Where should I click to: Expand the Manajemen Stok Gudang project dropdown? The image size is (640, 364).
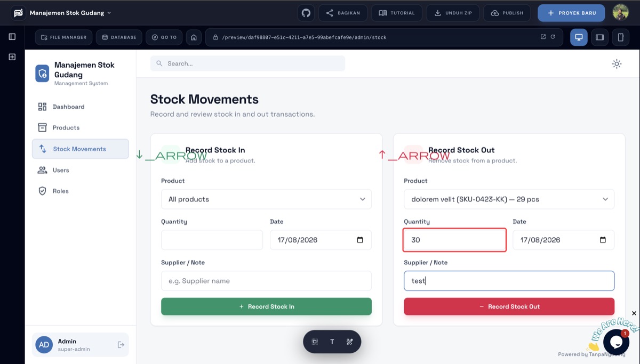point(70,13)
